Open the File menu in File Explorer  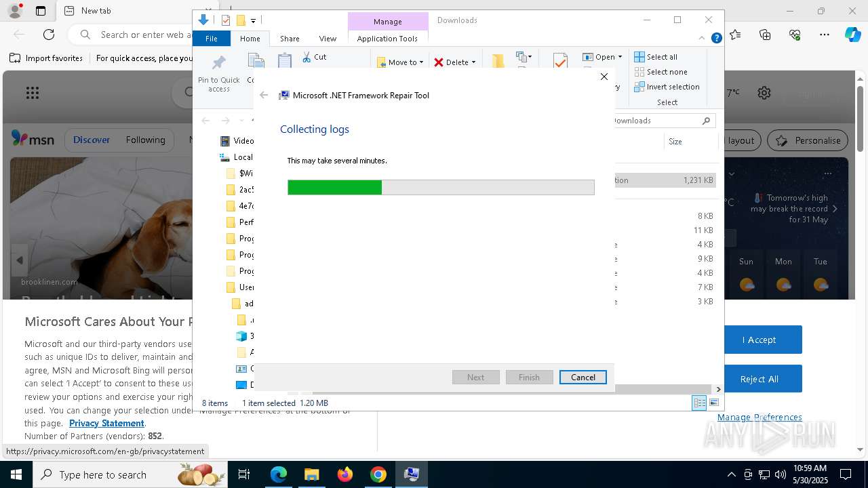click(212, 39)
